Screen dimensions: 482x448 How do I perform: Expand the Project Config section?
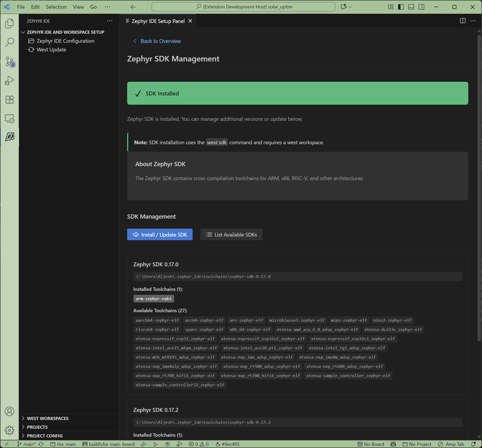[x=69, y=436]
